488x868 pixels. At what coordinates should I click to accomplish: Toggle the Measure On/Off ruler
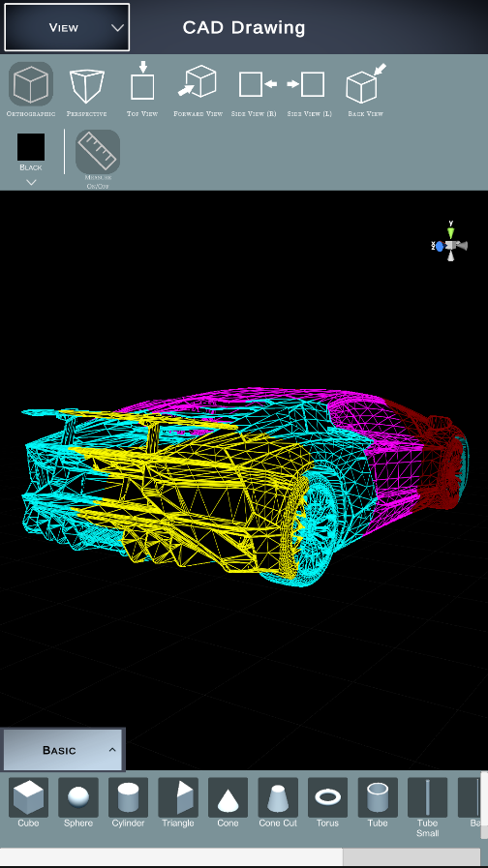[x=98, y=152]
